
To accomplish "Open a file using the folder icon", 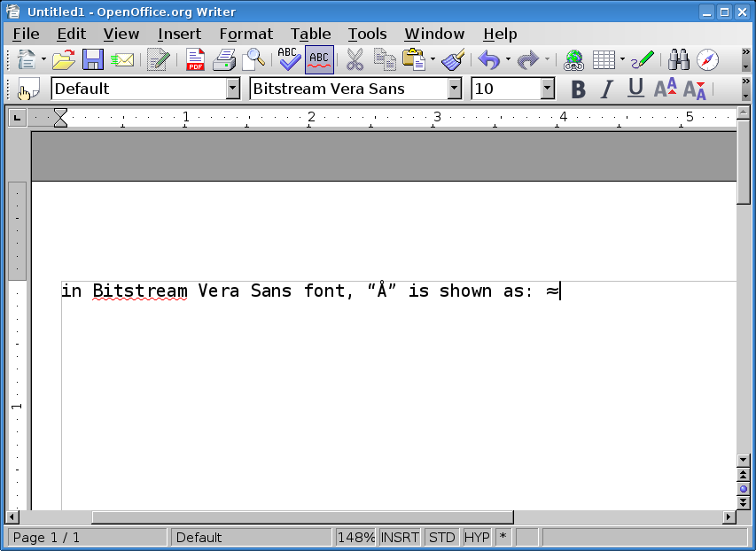I will pos(64,59).
